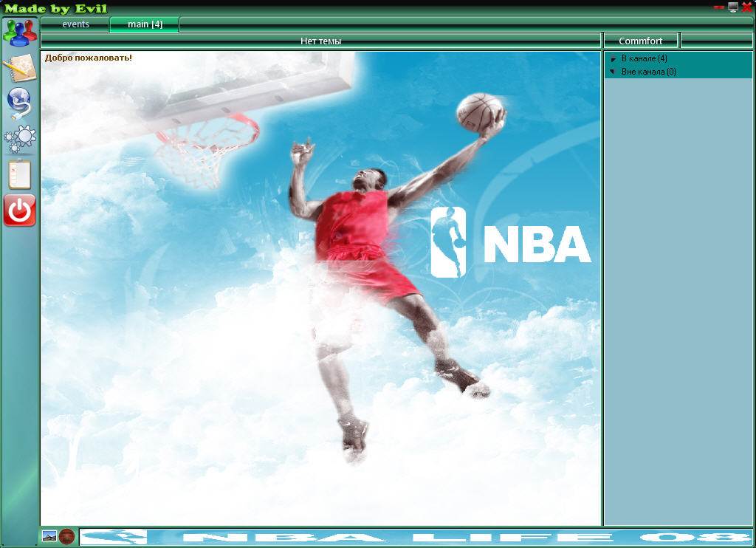
Task: Click the NBA LIFE 08 message input bar
Action: pyautogui.click(x=416, y=536)
